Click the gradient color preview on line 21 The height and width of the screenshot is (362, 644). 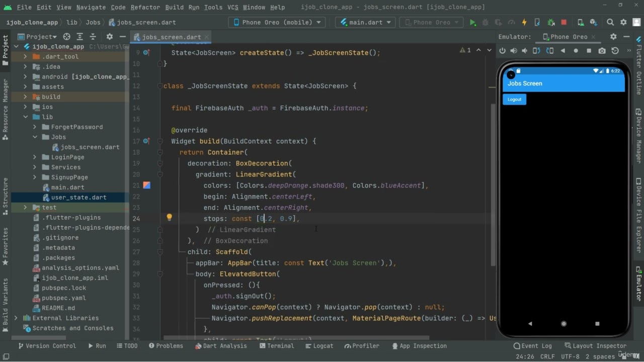tap(146, 186)
